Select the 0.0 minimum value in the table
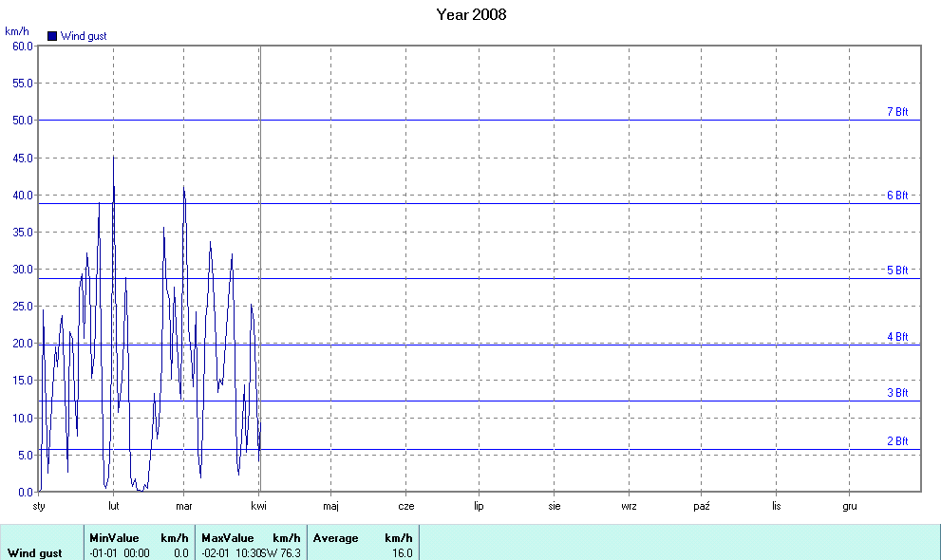Viewport: 941px width, 560px height. point(181,552)
